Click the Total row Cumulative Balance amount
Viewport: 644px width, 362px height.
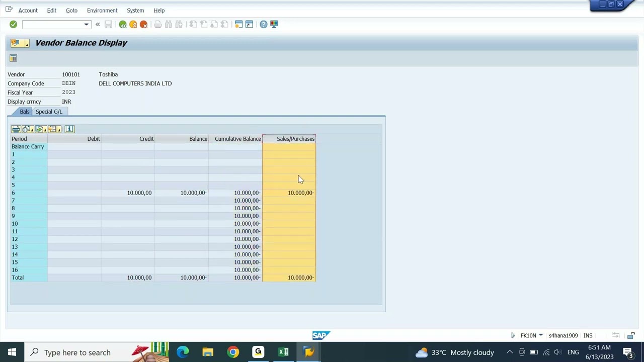coord(247,278)
